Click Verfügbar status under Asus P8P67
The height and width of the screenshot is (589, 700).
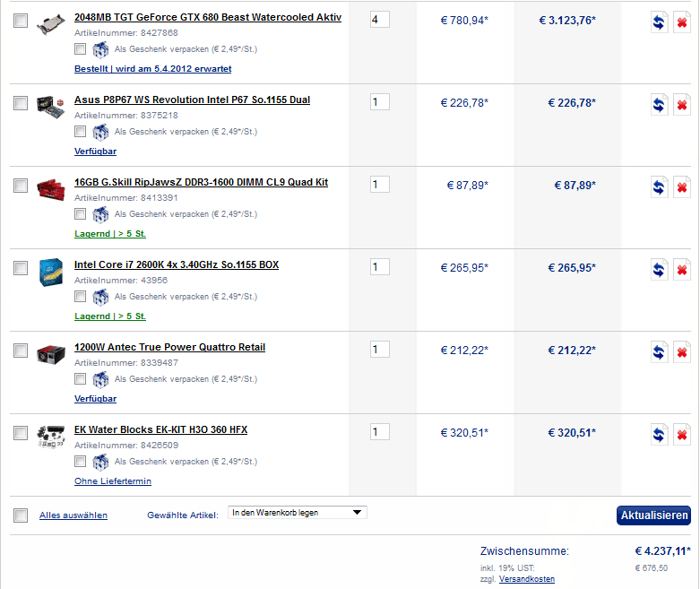coord(95,152)
